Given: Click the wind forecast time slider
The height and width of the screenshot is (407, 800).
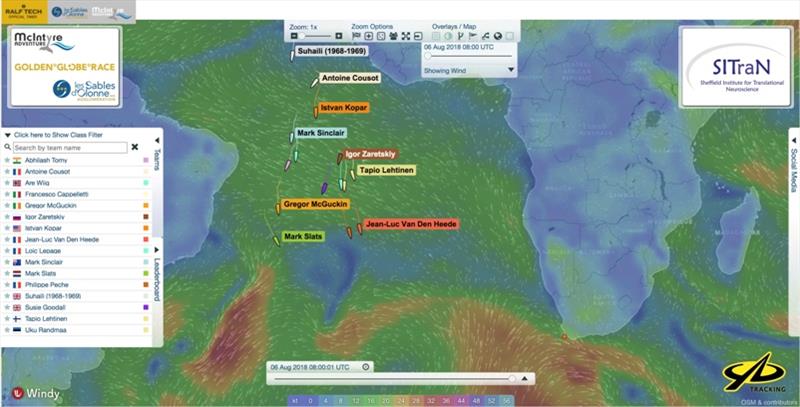Looking at the screenshot, I should pyautogui.click(x=469, y=56).
